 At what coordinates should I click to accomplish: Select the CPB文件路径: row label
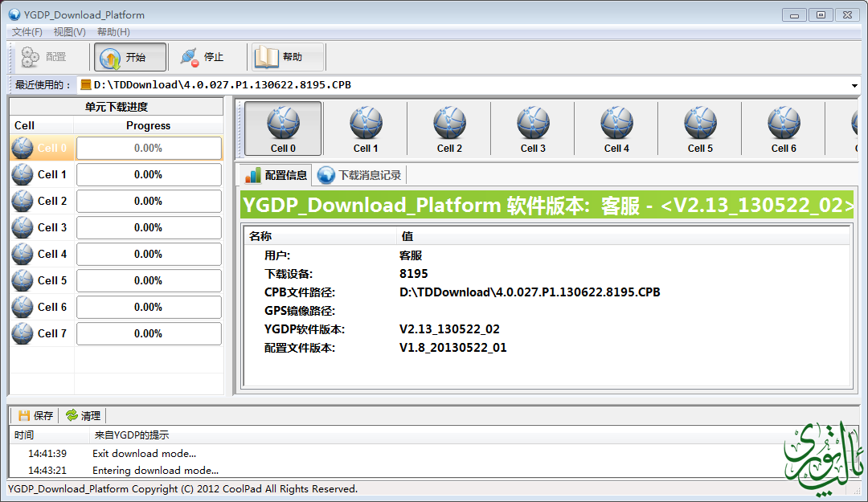300,292
